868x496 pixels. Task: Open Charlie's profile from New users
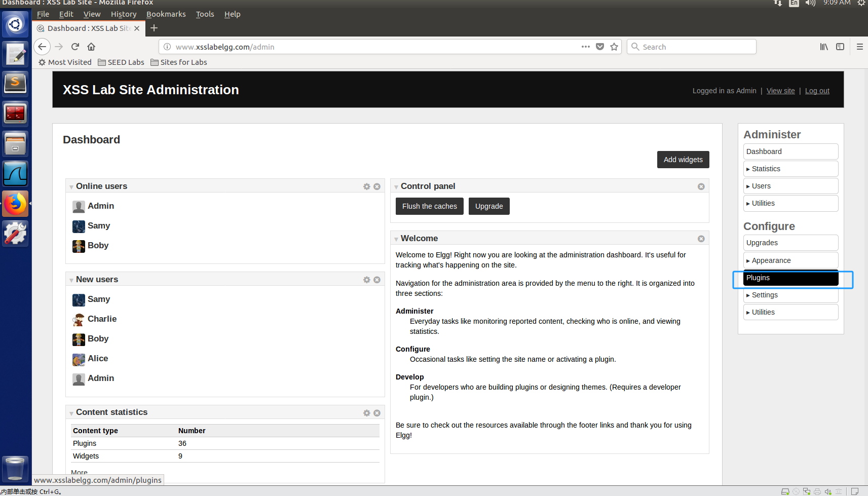102,319
